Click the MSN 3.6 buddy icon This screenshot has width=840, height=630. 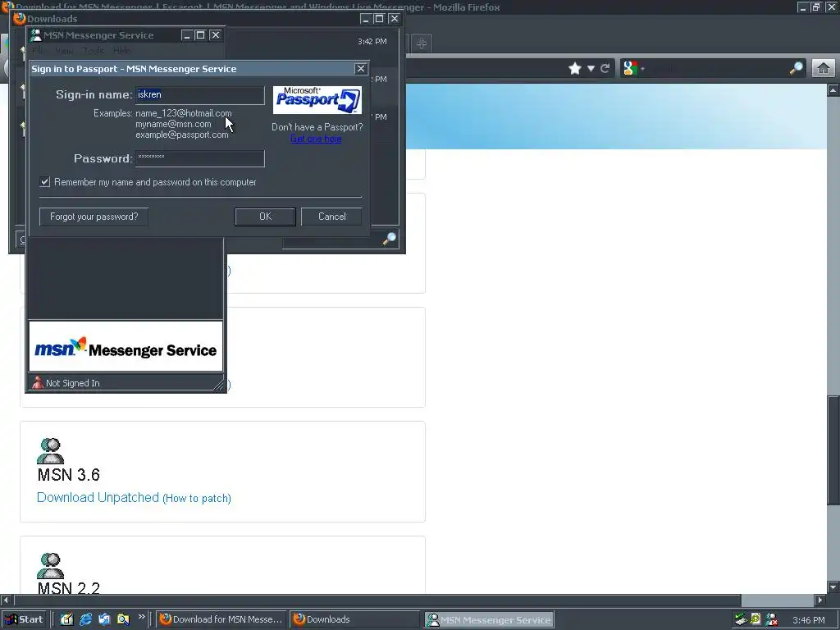click(x=50, y=450)
